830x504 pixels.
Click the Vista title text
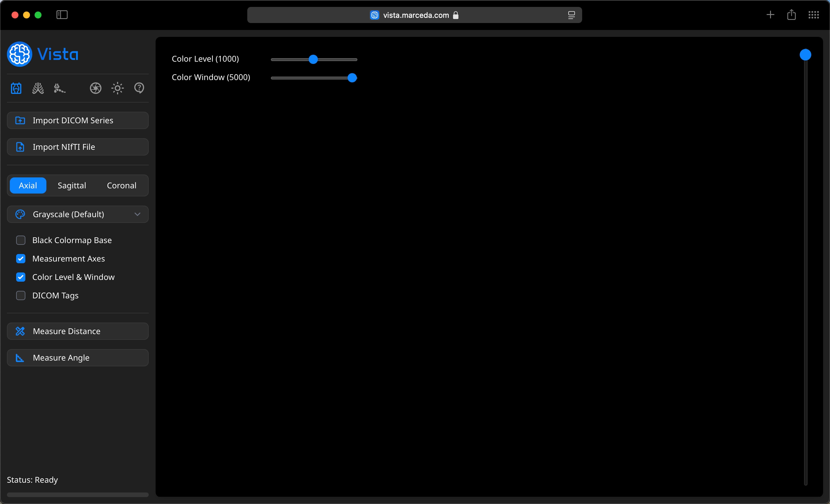point(58,54)
